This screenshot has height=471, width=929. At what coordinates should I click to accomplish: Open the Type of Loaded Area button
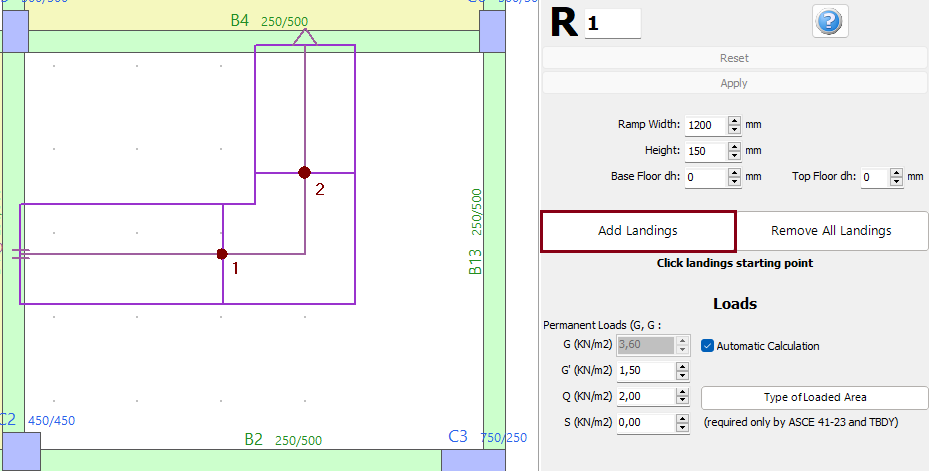813,397
